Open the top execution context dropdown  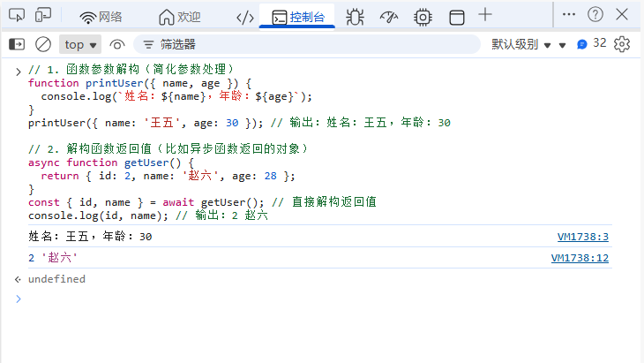81,44
